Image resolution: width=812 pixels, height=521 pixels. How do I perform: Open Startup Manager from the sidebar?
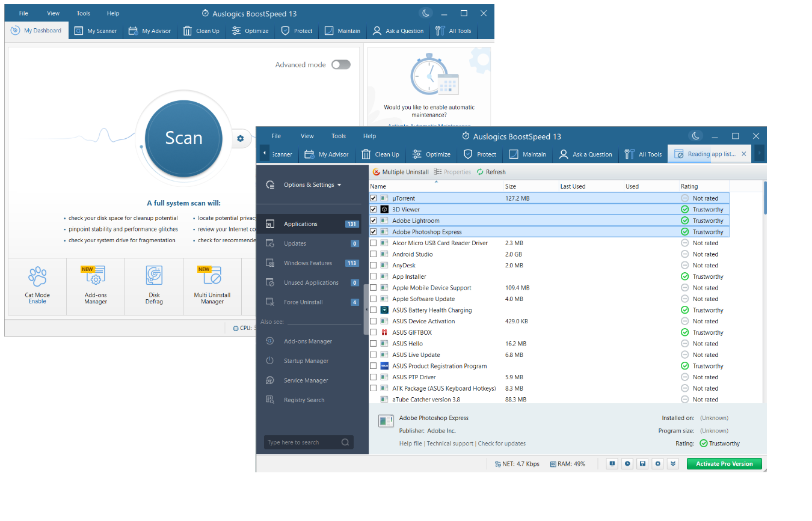[306, 361]
